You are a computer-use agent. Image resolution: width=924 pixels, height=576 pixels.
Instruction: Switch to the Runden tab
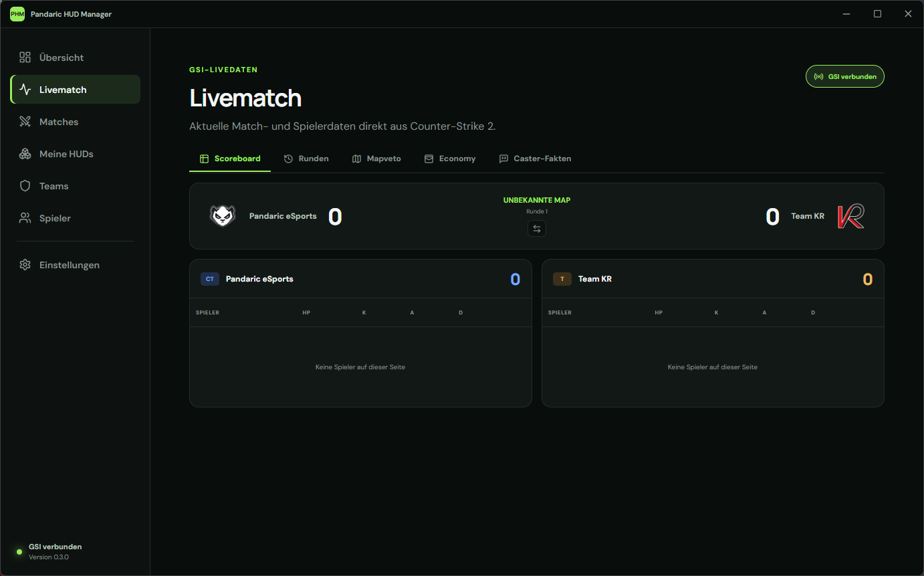[306, 159]
